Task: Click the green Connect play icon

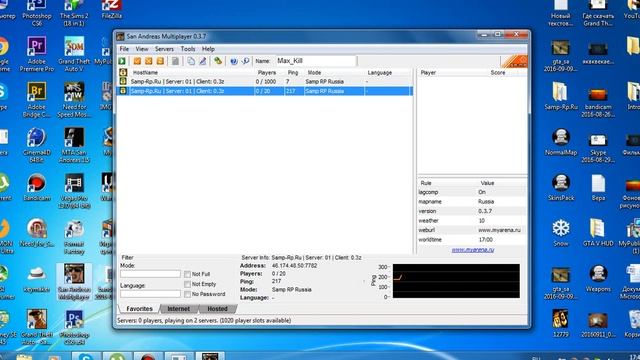Action: tap(122, 61)
